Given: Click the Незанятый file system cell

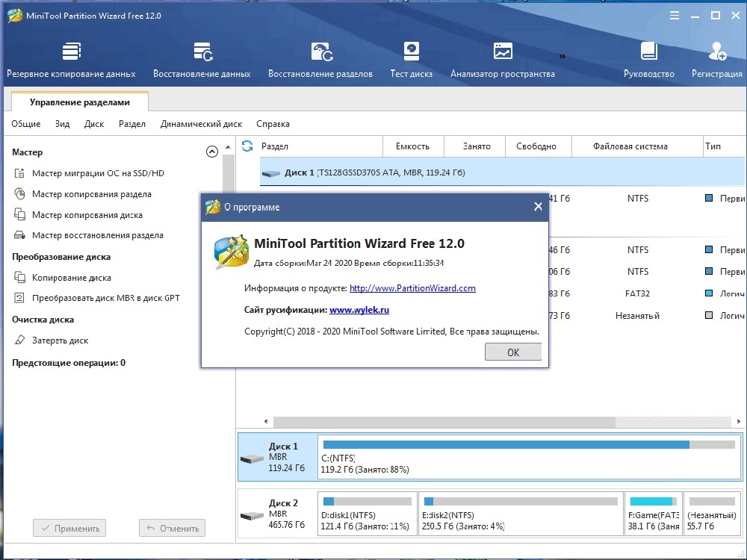Looking at the screenshot, I should [637, 315].
